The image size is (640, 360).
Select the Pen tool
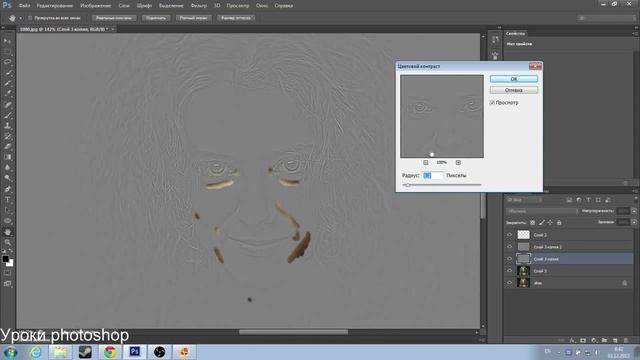(7, 189)
